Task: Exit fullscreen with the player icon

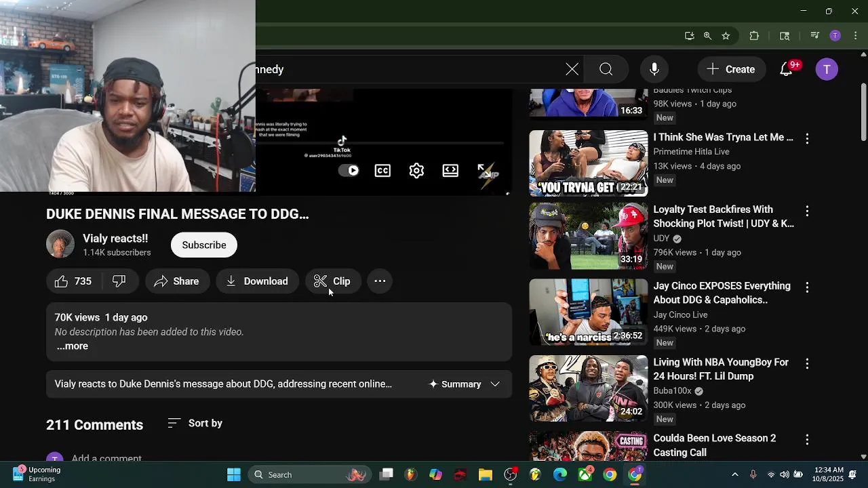Action: [485, 171]
